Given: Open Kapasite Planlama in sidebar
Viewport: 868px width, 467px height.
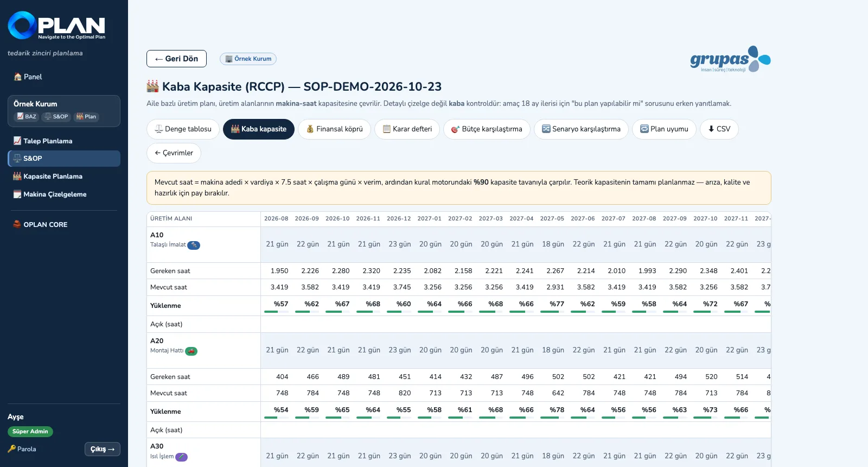Looking at the screenshot, I should click(x=64, y=176).
